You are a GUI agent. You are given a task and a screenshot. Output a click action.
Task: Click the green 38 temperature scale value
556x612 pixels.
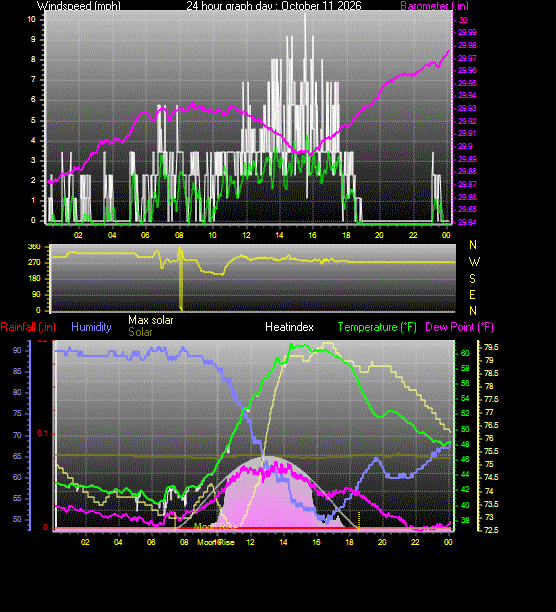(x=465, y=520)
